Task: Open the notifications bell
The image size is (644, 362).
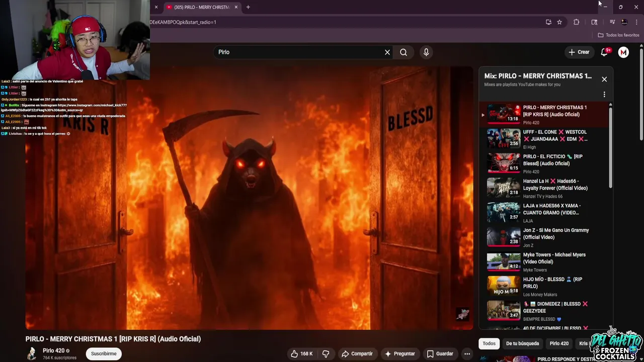Action: (605, 52)
